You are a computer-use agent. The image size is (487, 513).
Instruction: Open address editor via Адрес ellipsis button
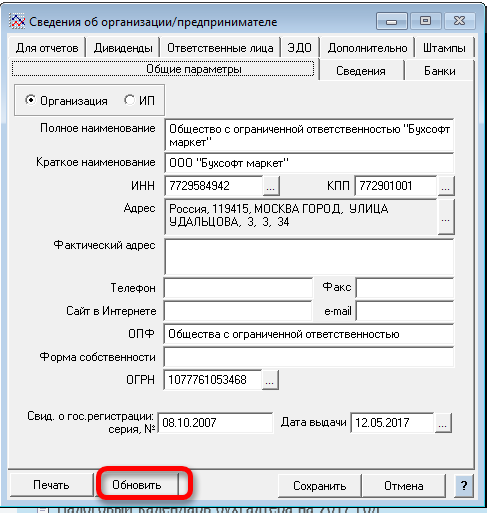click(x=446, y=217)
